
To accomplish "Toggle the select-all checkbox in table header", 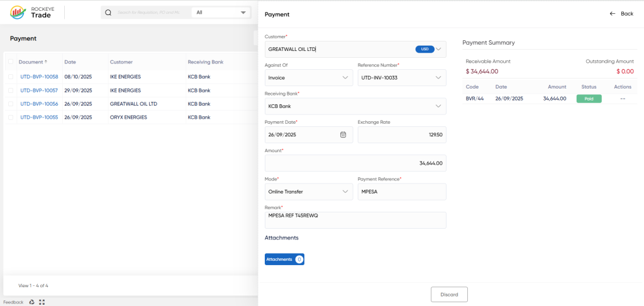I will point(11,62).
